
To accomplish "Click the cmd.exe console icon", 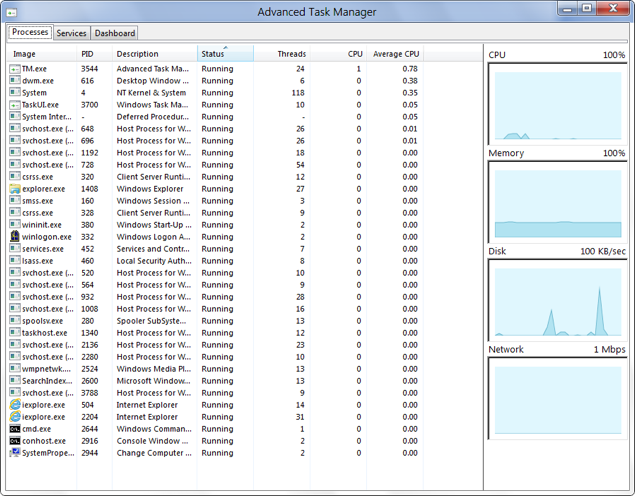I will [15, 429].
